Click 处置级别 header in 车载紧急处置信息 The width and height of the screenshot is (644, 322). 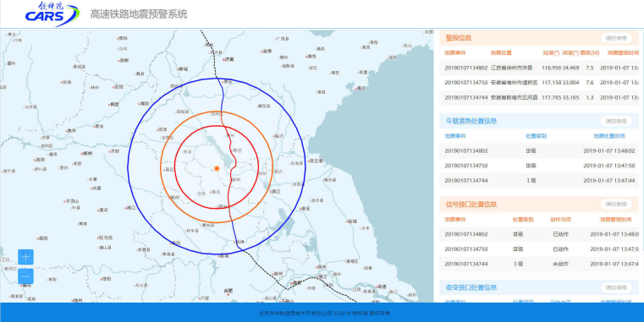point(536,136)
